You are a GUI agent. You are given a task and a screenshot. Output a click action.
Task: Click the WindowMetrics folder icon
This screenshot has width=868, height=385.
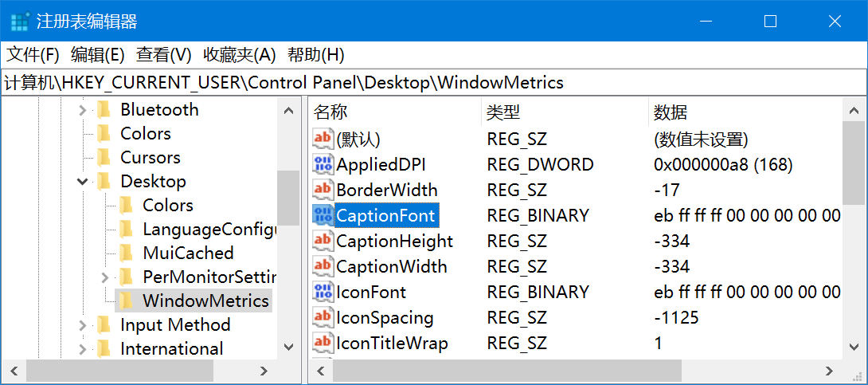pyautogui.click(x=126, y=301)
